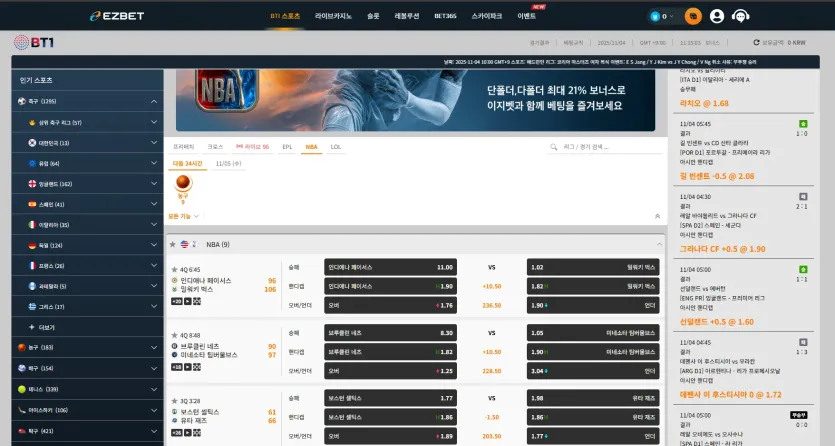Toggle favorite star for Boston Celtics match
835x446 pixels.
174,401
